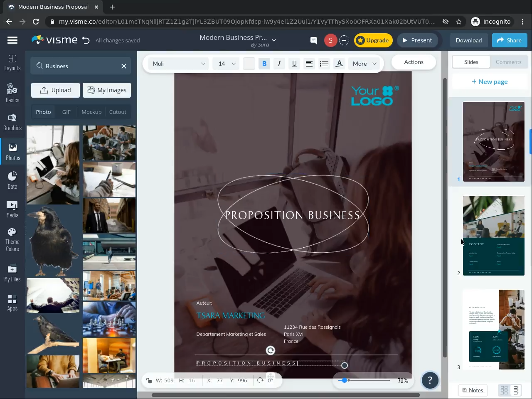532x399 pixels.
Task: Open My Images
Action: coord(107,90)
